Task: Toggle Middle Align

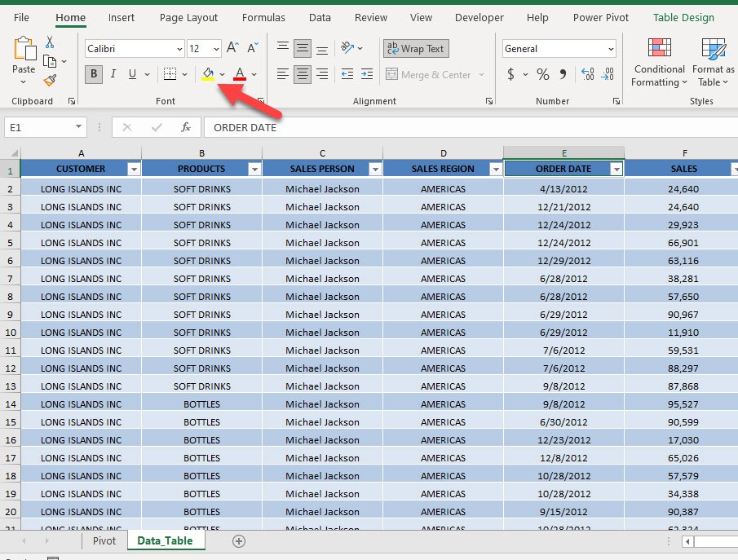Action: pos(303,48)
